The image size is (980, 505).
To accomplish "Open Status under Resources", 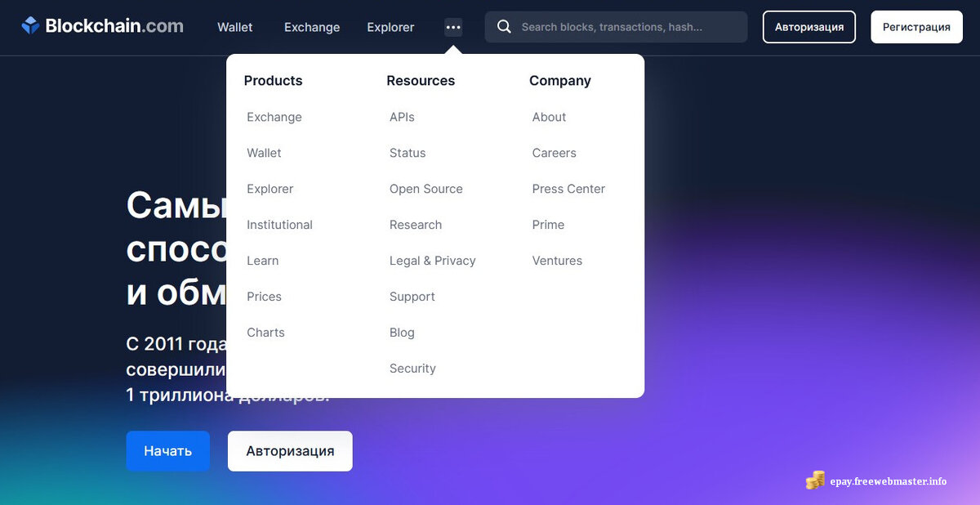I will coord(408,153).
